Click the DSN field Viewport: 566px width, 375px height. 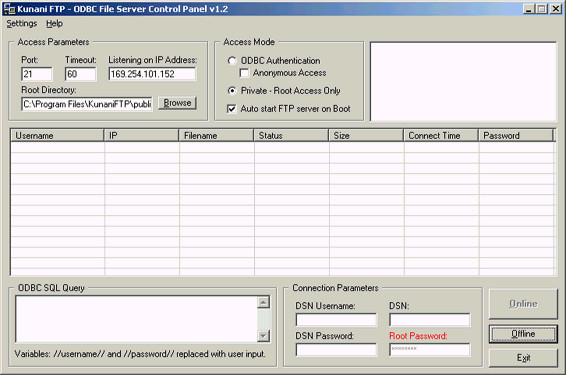coord(430,320)
